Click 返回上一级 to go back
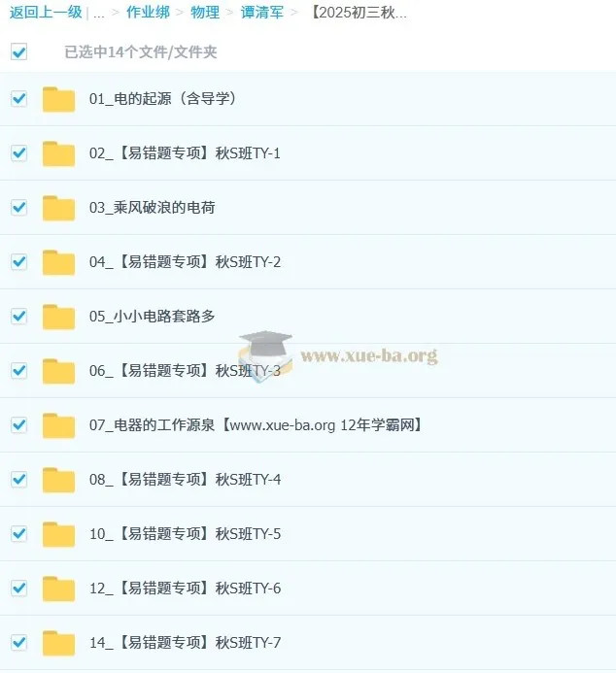Image resolution: width=616 pixels, height=673 pixels. point(46,13)
